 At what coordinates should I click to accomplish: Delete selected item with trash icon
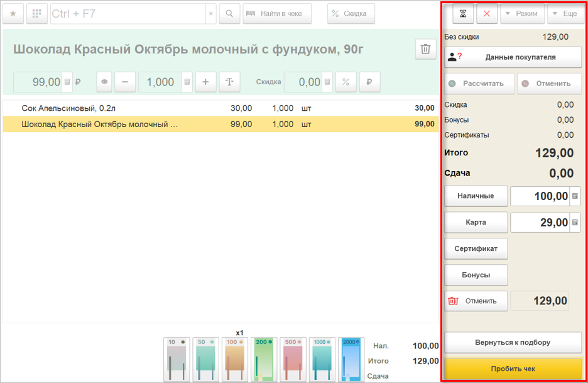click(425, 49)
